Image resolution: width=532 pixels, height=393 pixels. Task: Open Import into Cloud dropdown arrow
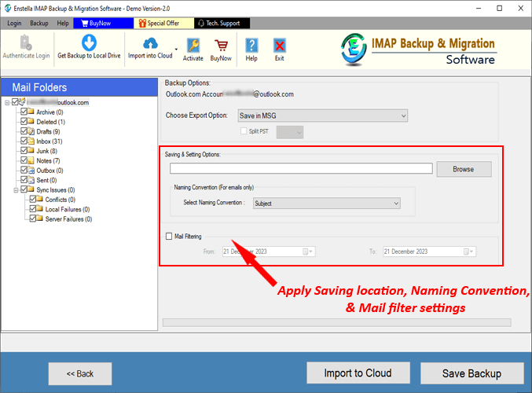(176, 50)
